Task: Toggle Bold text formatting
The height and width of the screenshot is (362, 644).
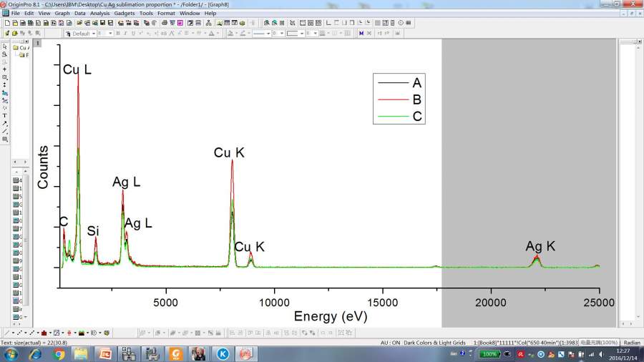Action: click(x=118, y=33)
